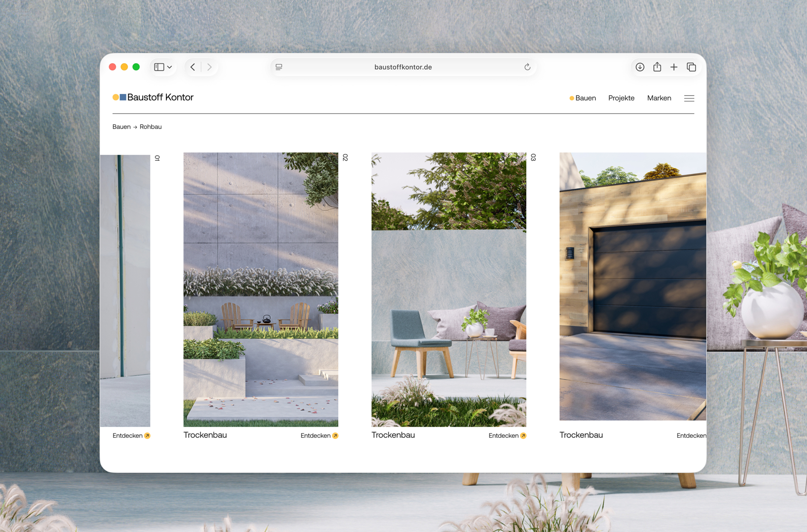The image size is (807, 532).
Task: Click the baustoffkontor.de address field
Action: click(x=403, y=67)
